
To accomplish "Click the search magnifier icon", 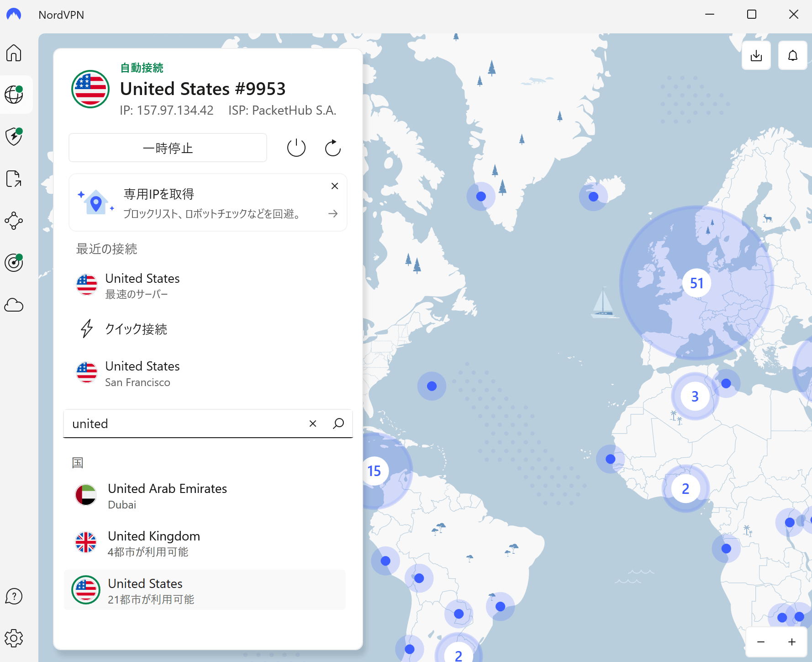I will point(338,424).
